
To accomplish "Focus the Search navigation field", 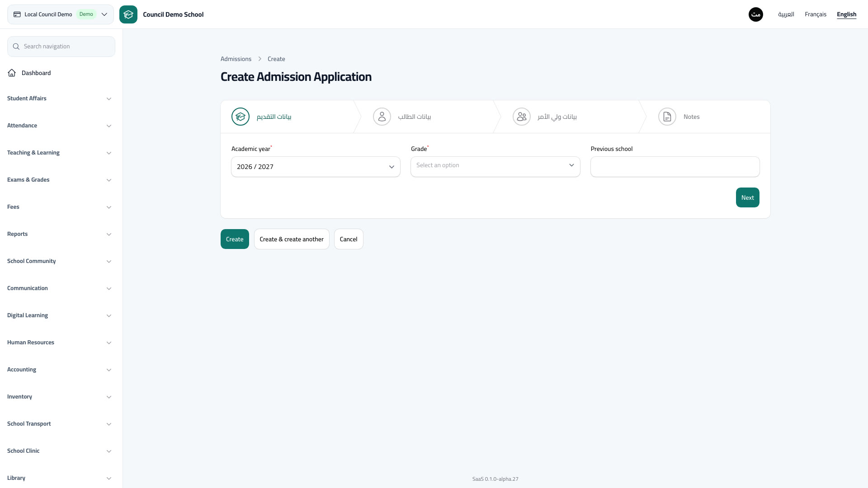I will point(61,47).
